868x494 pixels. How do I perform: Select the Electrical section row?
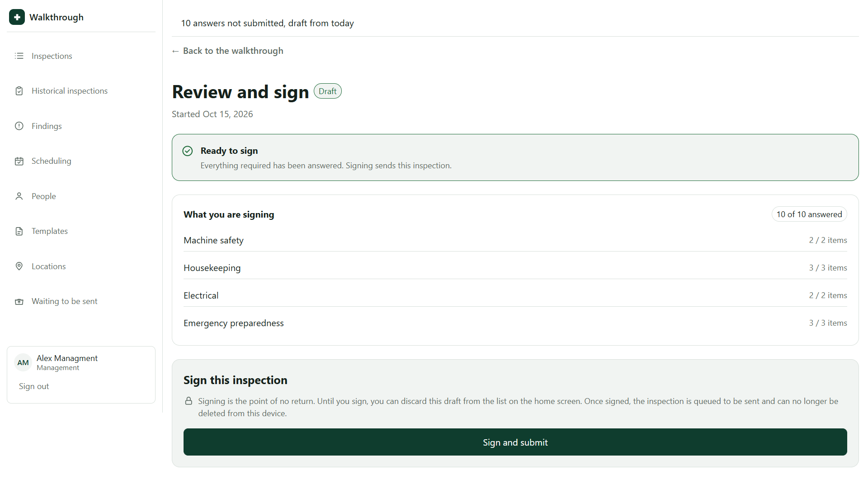pyautogui.click(x=515, y=295)
